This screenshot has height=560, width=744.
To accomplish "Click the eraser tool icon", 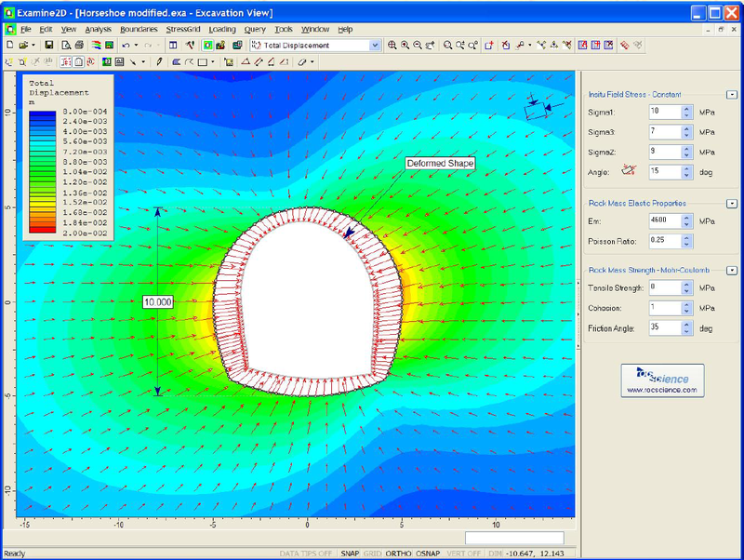I will point(300,62).
